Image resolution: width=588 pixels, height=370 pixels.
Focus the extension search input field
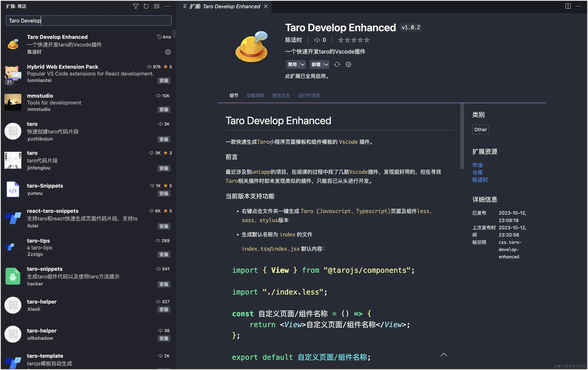coord(89,21)
